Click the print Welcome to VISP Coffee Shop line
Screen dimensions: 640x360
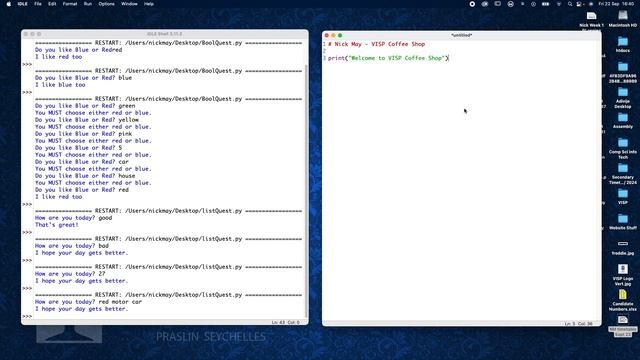tap(388, 58)
